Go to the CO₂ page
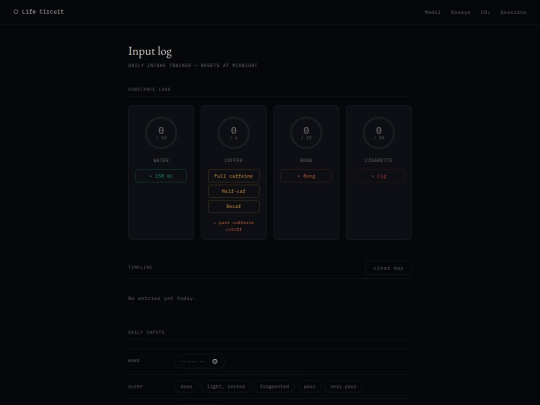The width and height of the screenshot is (540, 405). point(485,12)
